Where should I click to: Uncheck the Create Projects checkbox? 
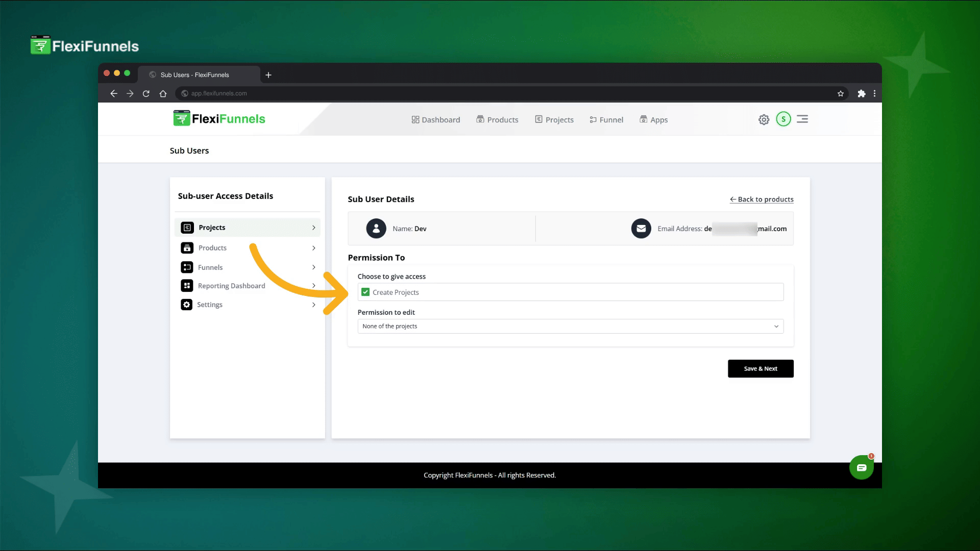coord(365,292)
